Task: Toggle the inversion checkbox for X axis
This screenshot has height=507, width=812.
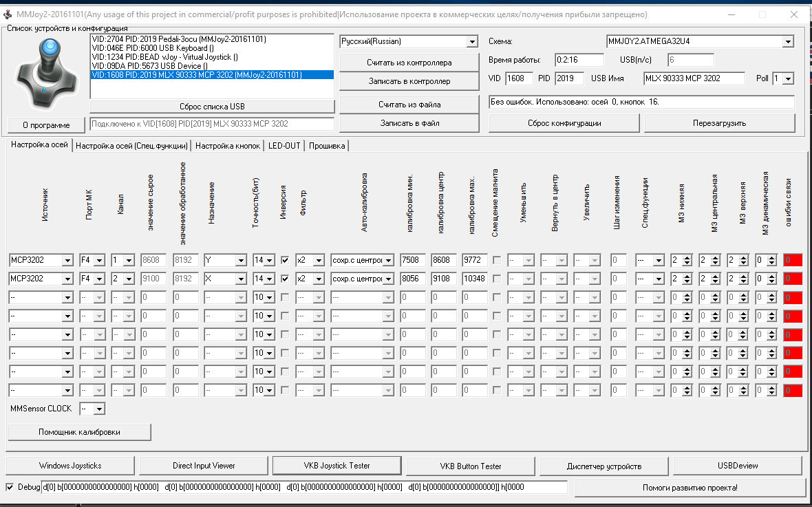Action: (285, 279)
